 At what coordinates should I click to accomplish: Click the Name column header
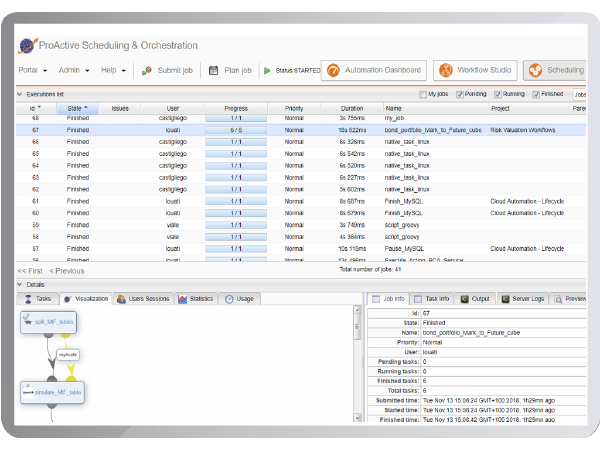click(x=437, y=109)
